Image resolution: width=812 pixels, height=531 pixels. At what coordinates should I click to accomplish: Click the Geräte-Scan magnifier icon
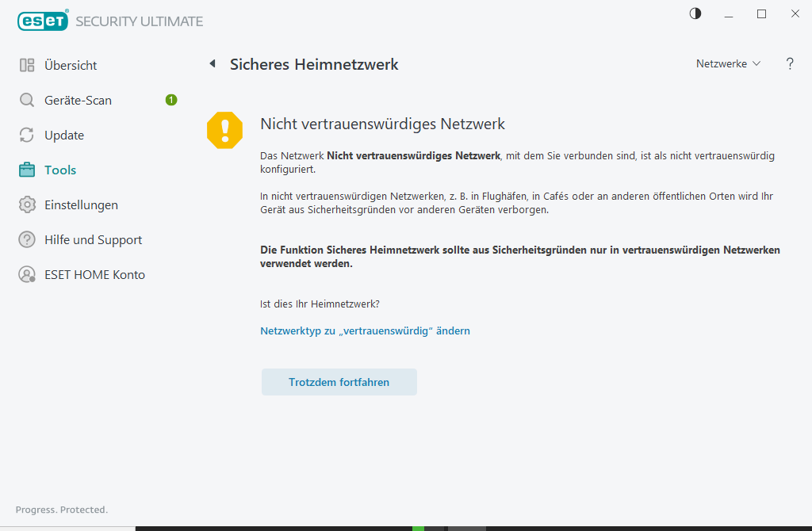click(27, 100)
